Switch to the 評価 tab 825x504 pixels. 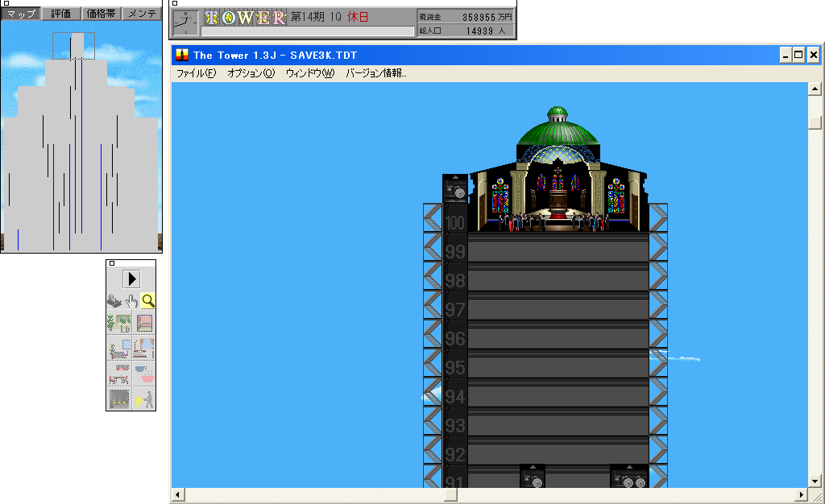click(61, 14)
